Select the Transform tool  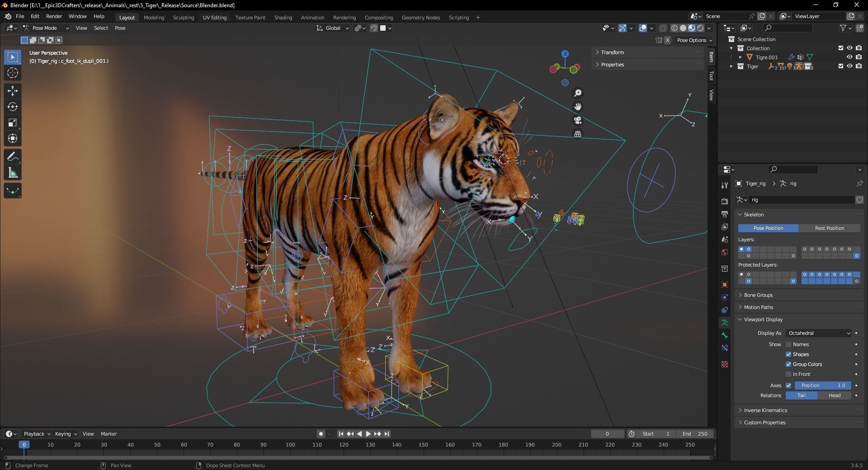coord(13,138)
